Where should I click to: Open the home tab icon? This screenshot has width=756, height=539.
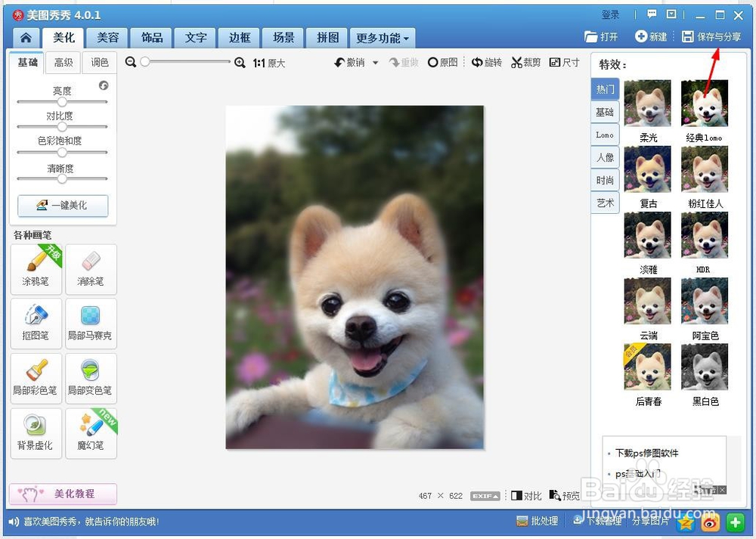(x=26, y=38)
